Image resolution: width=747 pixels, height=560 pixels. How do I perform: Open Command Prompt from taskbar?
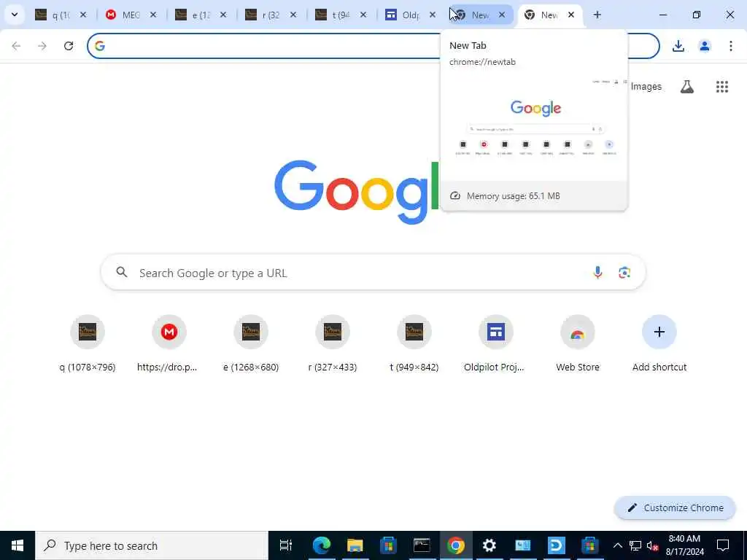[x=422, y=545]
